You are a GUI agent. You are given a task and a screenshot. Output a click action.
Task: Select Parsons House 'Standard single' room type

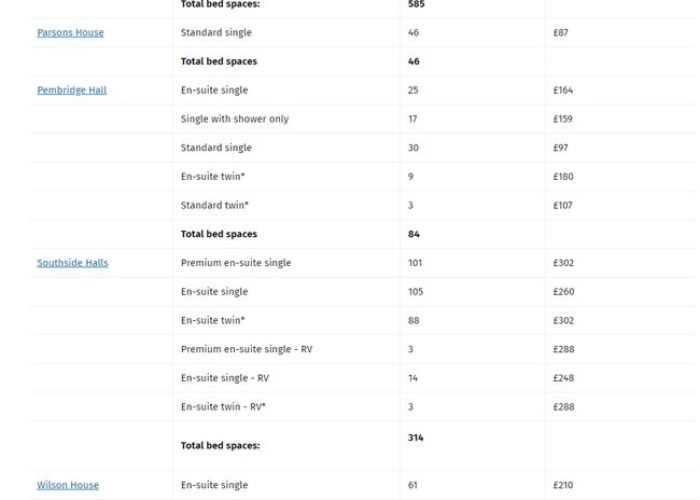[x=216, y=33]
